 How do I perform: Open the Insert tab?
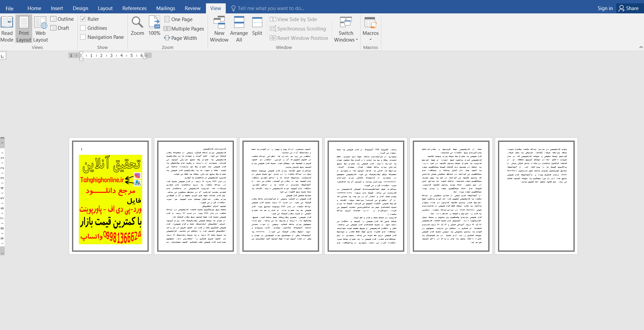[57, 8]
